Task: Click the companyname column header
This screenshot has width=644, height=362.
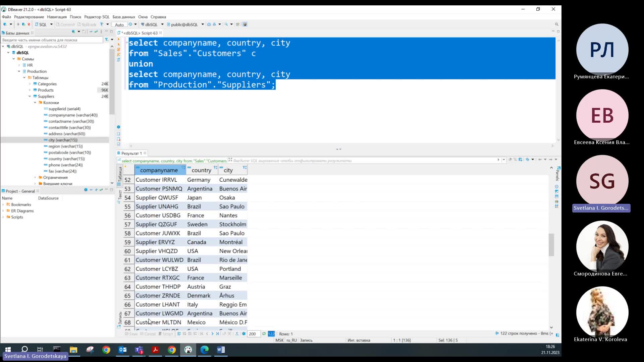Action: [x=160, y=170]
